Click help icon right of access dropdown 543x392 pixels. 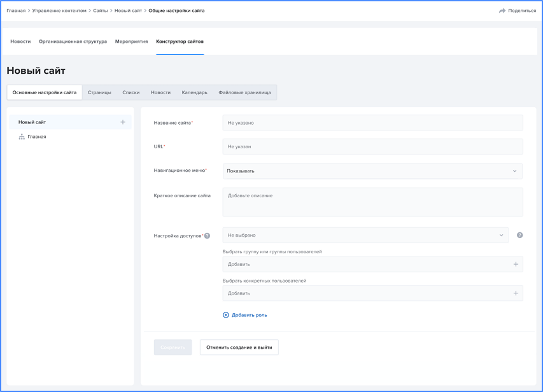point(520,235)
